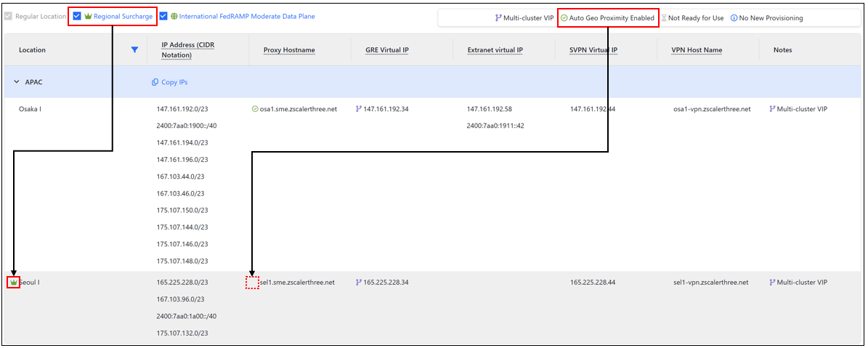Viewport: 868px width, 348px height.
Task: Click the hostname osa1.sme.zscalerthree.net
Action: 299,109
